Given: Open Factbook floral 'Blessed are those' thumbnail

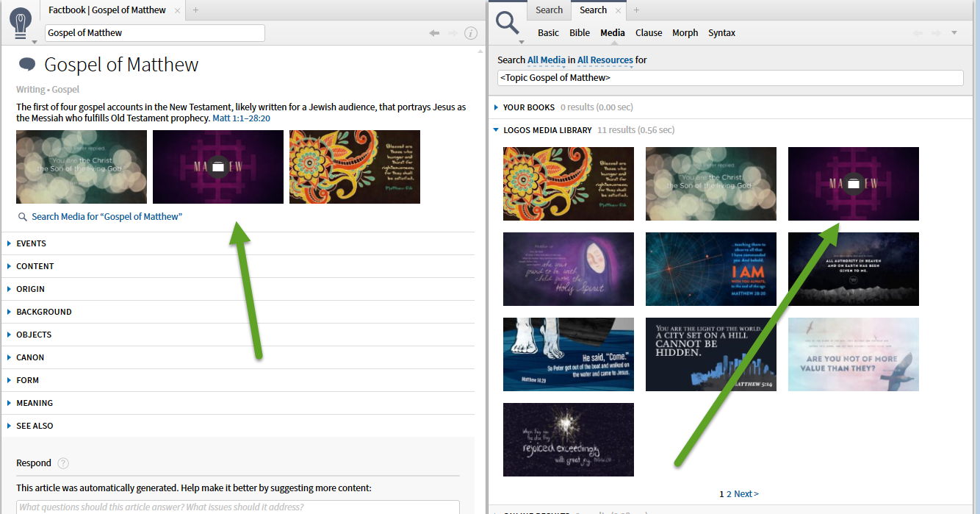Looking at the screenshot, I should pos(355,167).
